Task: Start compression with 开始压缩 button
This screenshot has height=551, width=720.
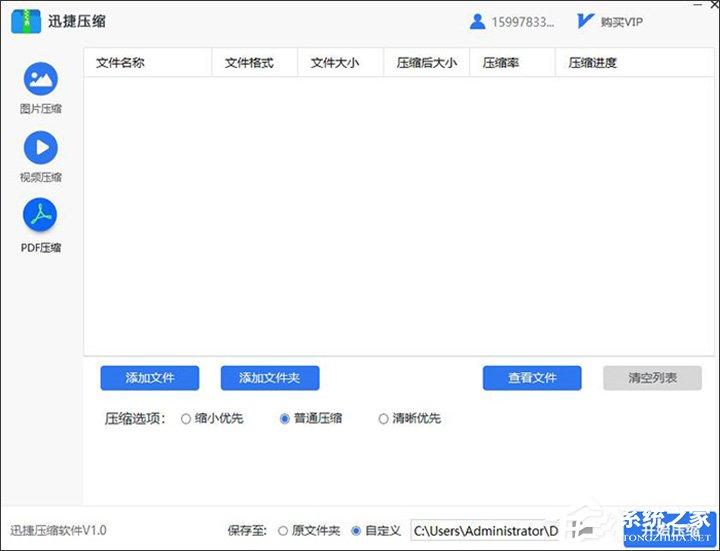Action: (x=670, y=529)
